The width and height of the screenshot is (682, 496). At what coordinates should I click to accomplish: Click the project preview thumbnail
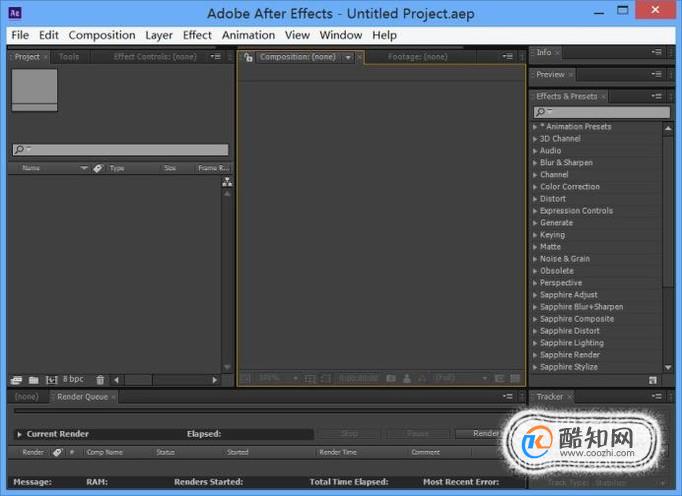(x=34, y=90)
